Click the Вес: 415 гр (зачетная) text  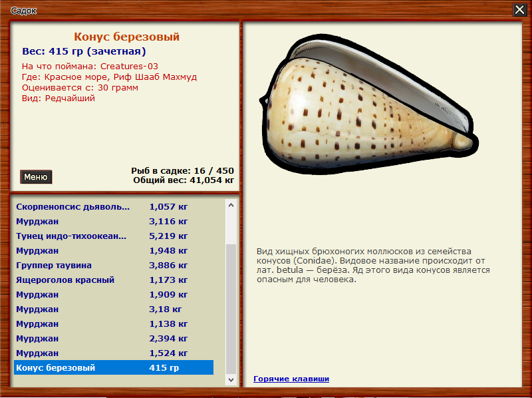84,51
